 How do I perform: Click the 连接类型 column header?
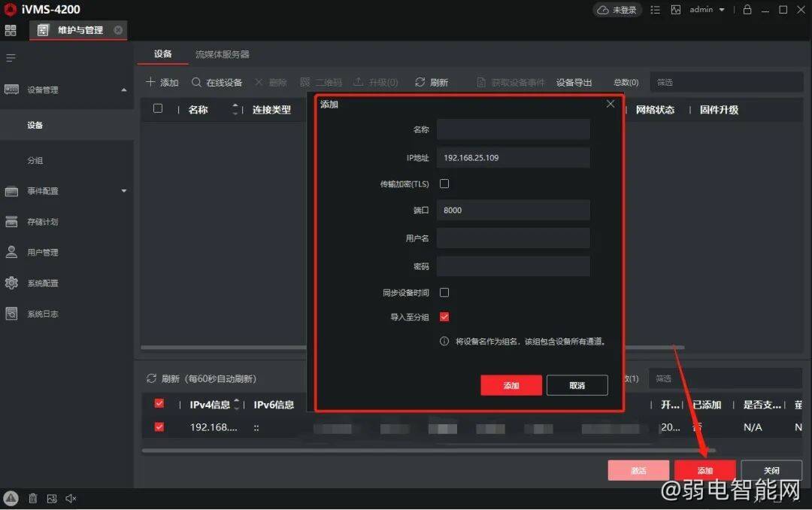pyautogui.click(x=271, y=110)
